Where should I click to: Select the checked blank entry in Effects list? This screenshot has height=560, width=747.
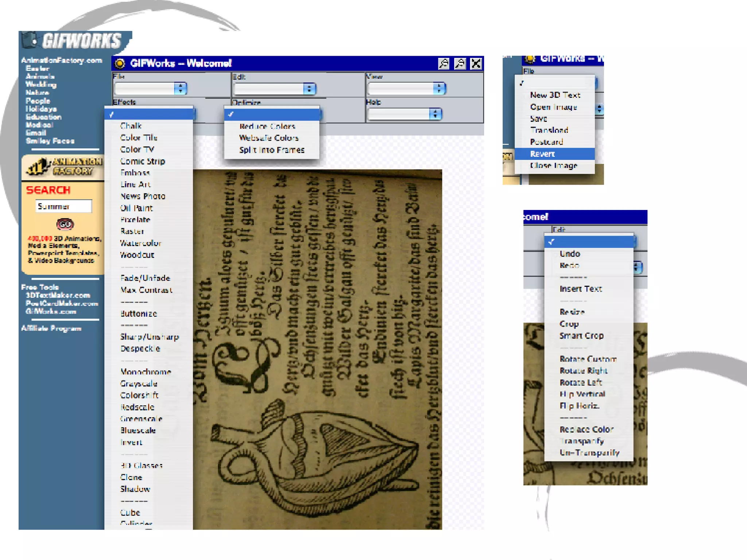148,114
